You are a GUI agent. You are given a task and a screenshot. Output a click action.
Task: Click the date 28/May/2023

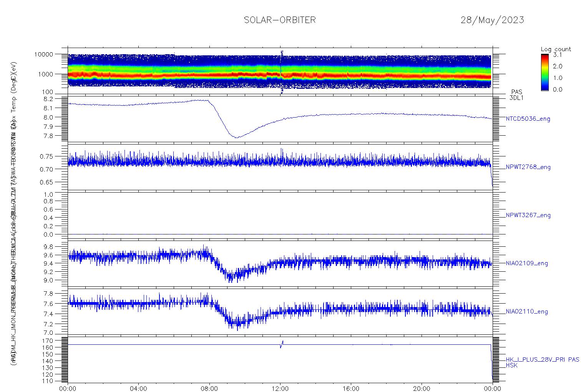pyautogui.click(x=492, y=20)
